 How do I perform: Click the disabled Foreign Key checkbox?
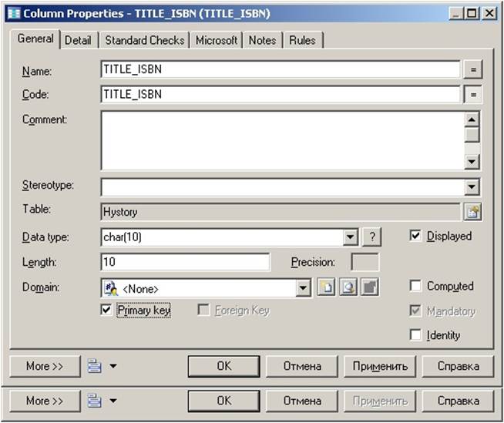click(x=203, y=310)
